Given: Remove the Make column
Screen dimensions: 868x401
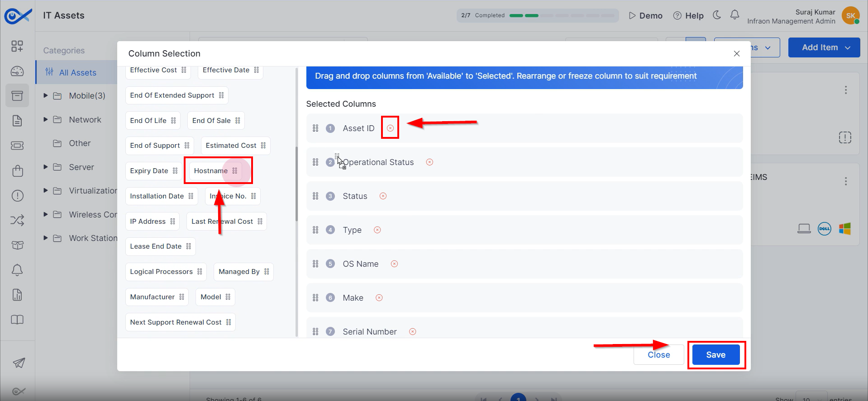Looking at the screenshot, I should pos(379,298).
